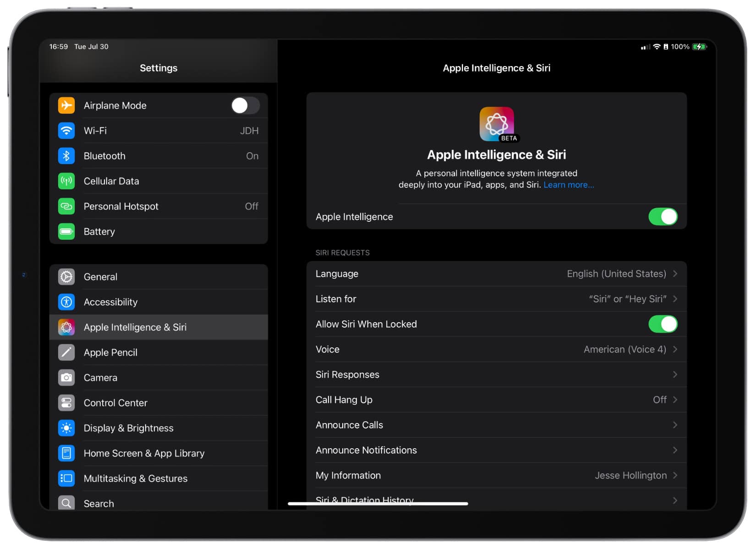Open the Language chevron for Siri
Image resolution: width=756 pixels, height=550 pixels.
[675, 274]
